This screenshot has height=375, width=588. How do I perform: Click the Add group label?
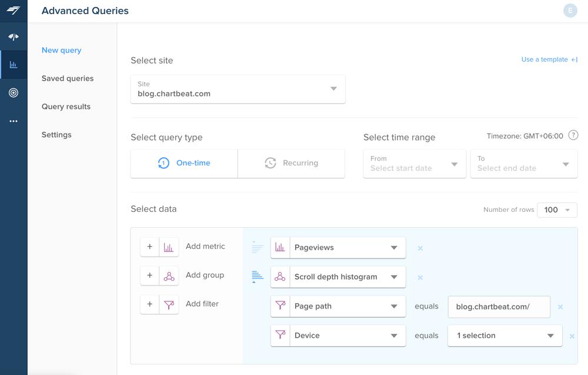(205, 275)
